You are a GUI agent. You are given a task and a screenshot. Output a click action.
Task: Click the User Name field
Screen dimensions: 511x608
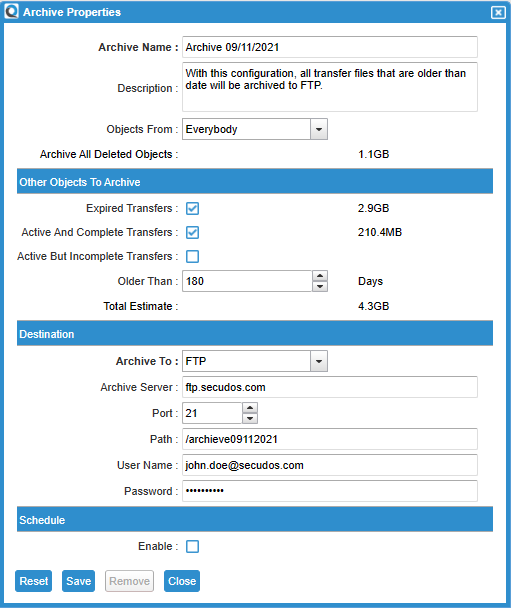tap(330, 465)
